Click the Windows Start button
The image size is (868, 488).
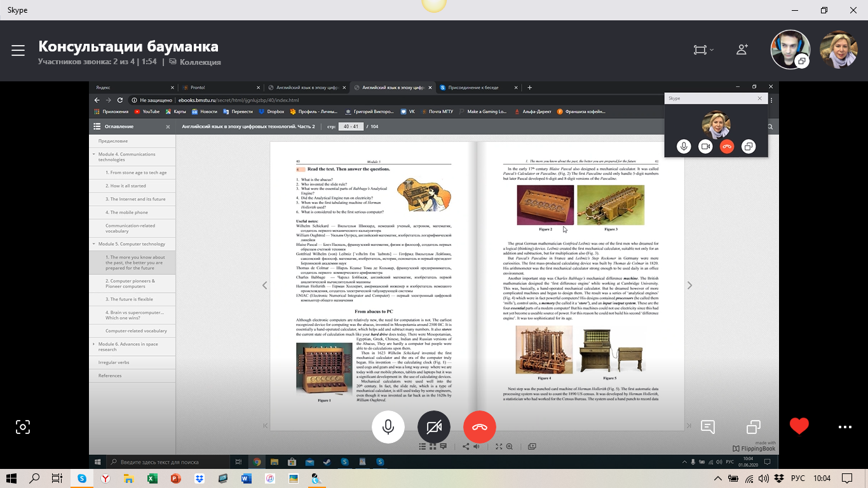tap(13, 478)
